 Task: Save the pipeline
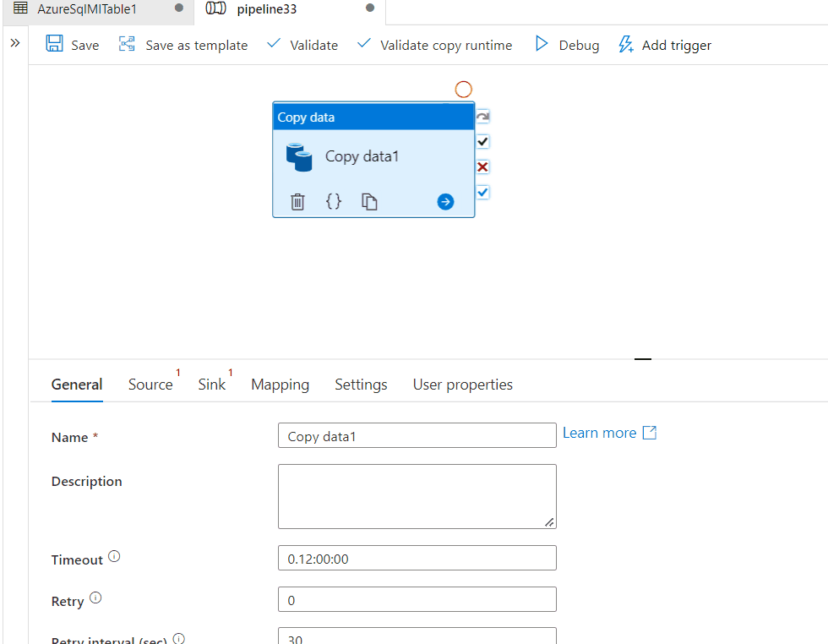click(x=73, y=44)
